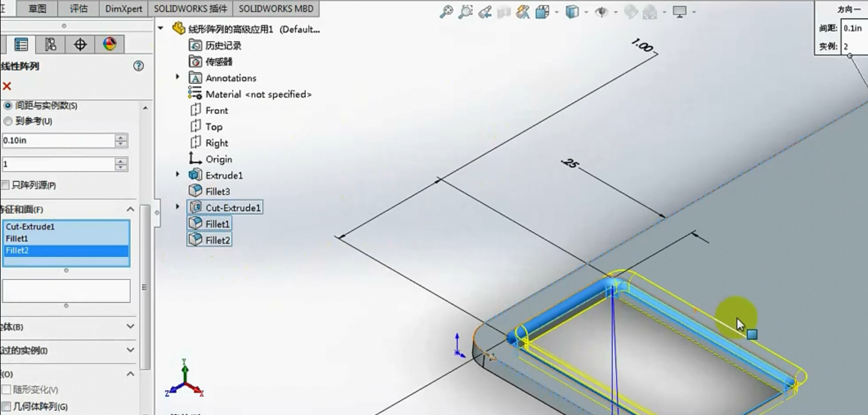Screen dimensions: 868x415
Task: Open the ConfigurationManager tab icon
Action: (51, 44)
